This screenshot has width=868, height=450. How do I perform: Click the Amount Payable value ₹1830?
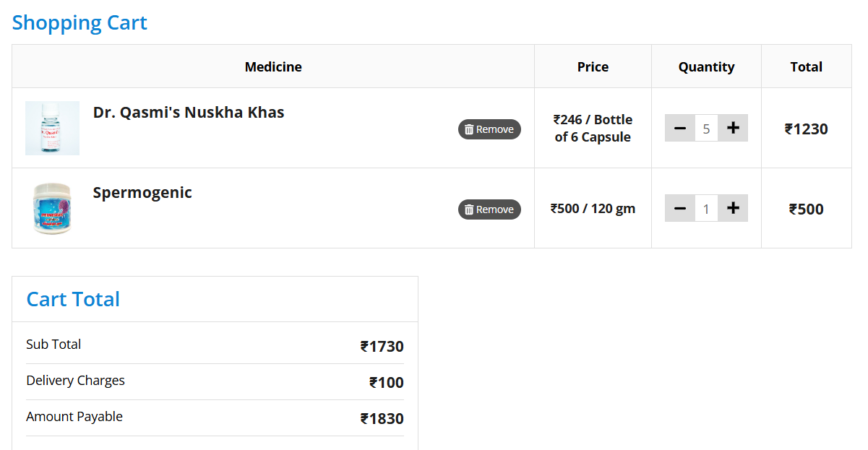click(x=382, y=419)
